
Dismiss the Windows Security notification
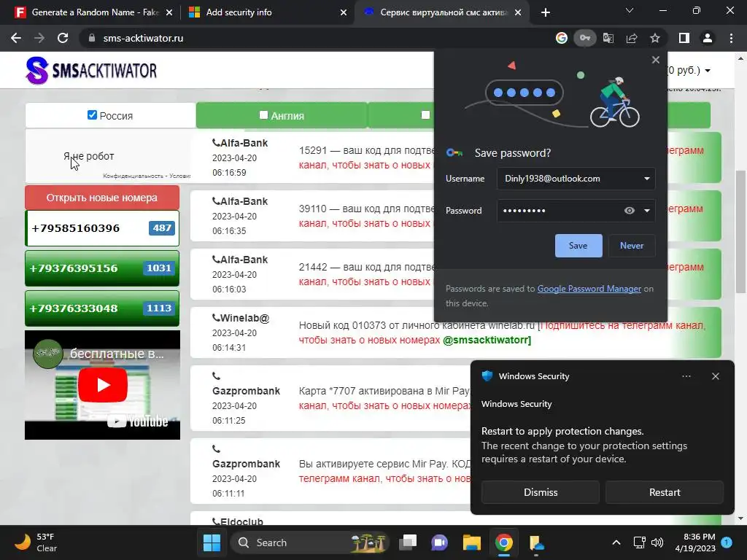pos(541,492)
